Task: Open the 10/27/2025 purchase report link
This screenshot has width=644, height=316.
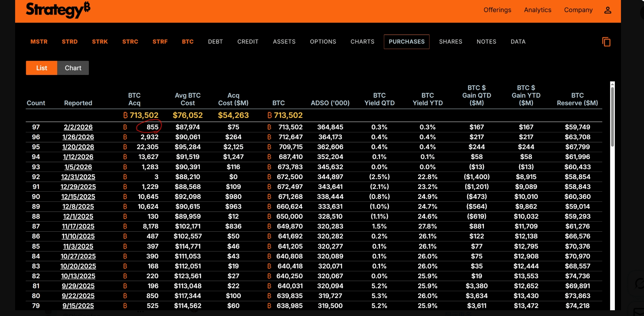Action: [x=78, y=256]
